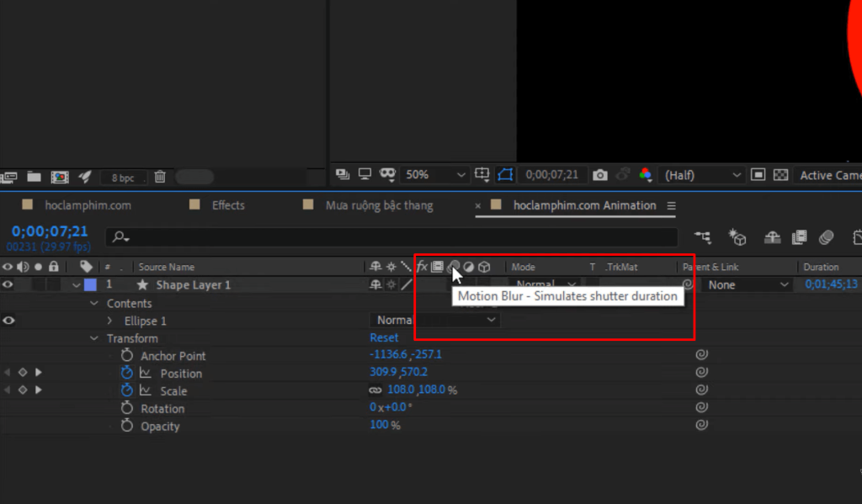Image resolution: width=862 pixels, height=504 pixels.
Task: Take a snapshot with the camera icon
Action: 599,174
